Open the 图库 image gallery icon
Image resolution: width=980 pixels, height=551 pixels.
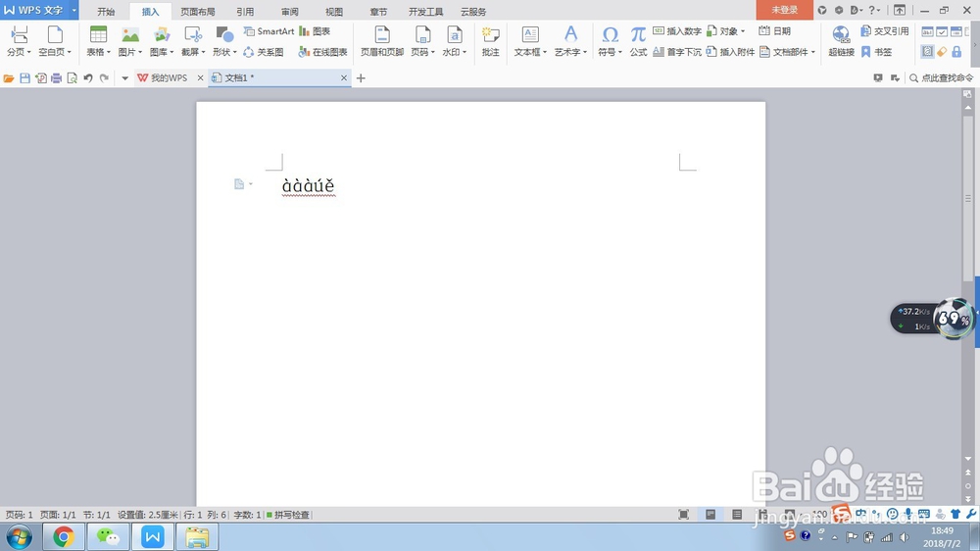point(162,34)
